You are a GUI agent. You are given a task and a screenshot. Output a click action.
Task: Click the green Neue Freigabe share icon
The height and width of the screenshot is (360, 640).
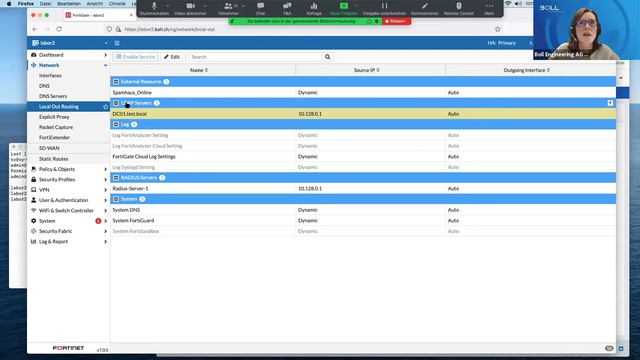344,6
